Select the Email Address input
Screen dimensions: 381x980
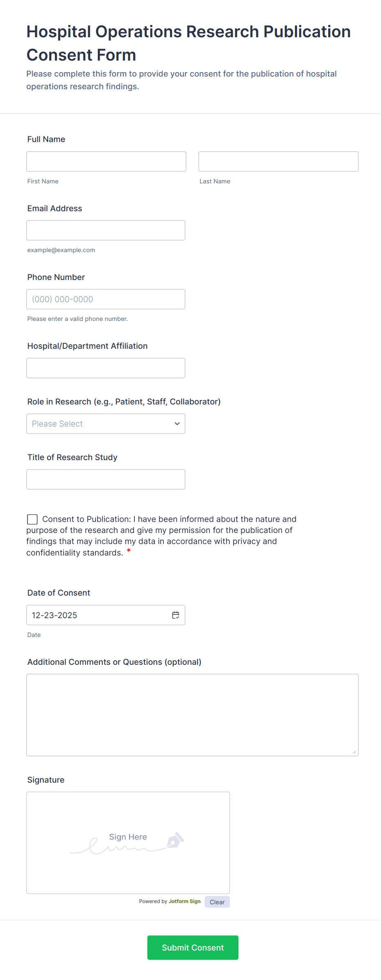(x=106, y=230)
